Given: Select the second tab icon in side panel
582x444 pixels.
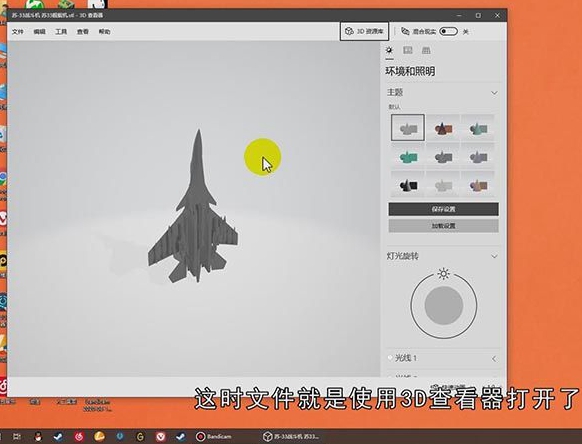Looking at the screenshot, I should click(x=408, y=50).
